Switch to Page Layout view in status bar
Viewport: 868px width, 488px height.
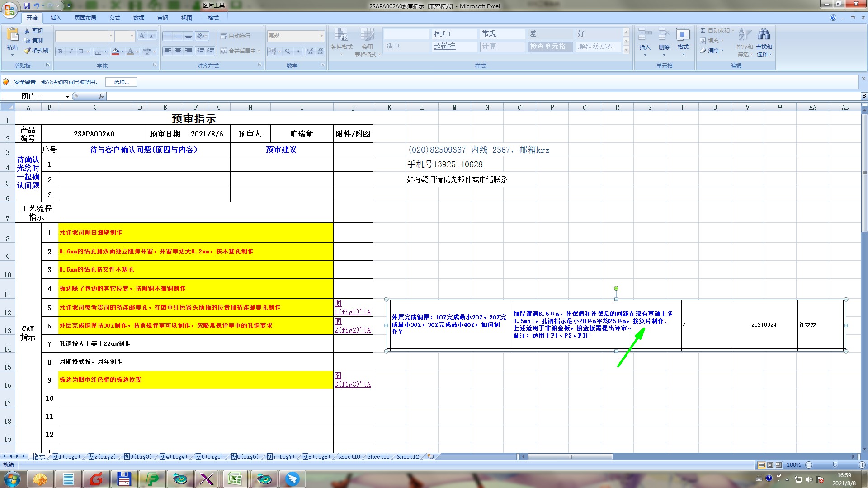[x=770, y=465]
